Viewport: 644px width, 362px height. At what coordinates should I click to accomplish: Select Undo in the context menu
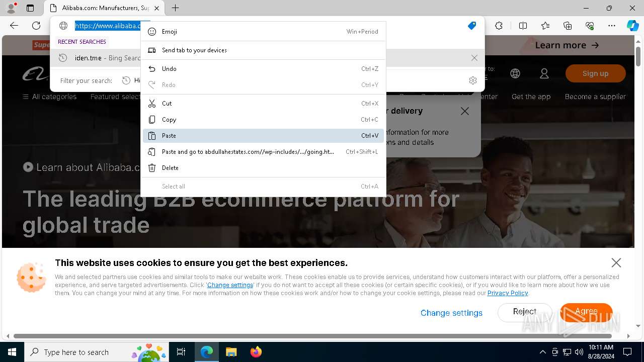(x=263, y=69)
